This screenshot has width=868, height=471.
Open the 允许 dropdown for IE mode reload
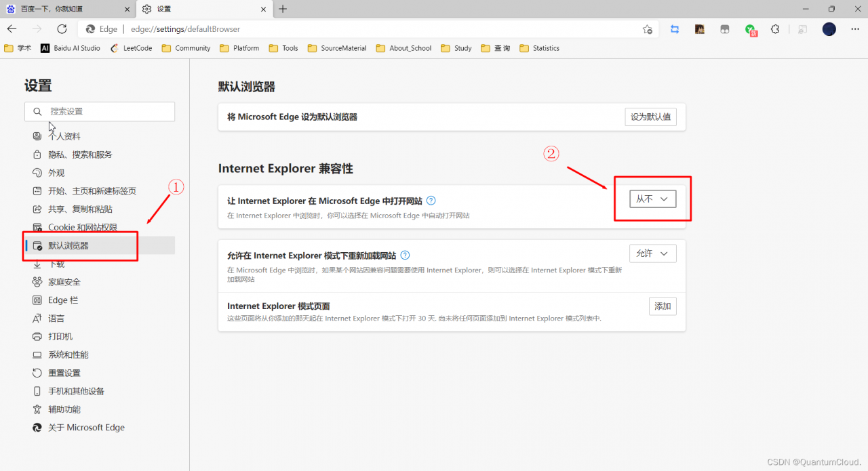(x=652, y=253)
